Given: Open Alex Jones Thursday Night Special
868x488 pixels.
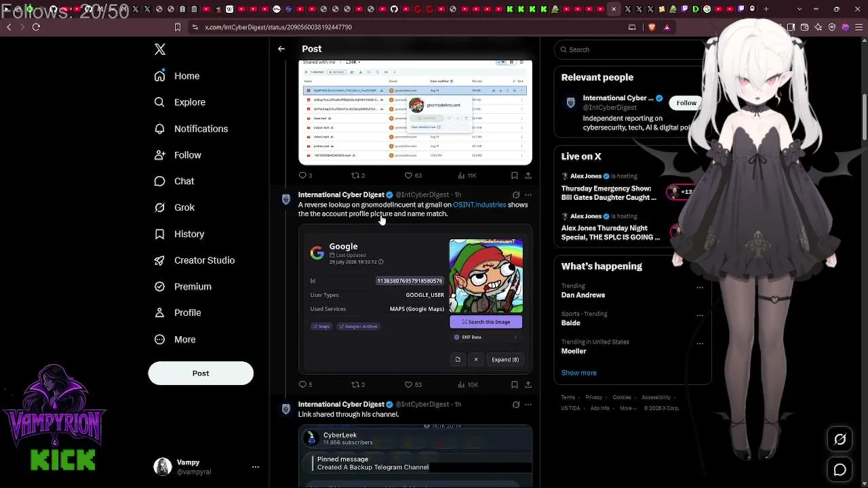Looking at the screenshot, I should pyautogui.click(x=610, y=232).
